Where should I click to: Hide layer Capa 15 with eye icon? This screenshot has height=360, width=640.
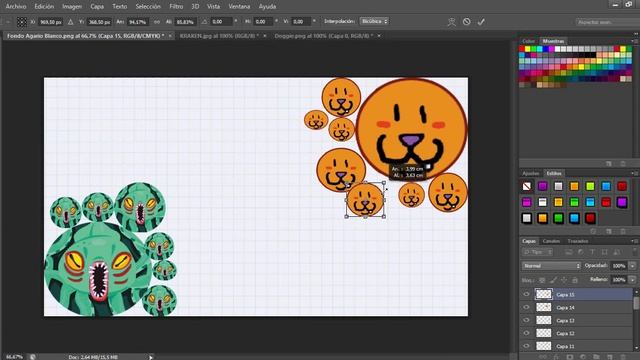tap(526, 294)
